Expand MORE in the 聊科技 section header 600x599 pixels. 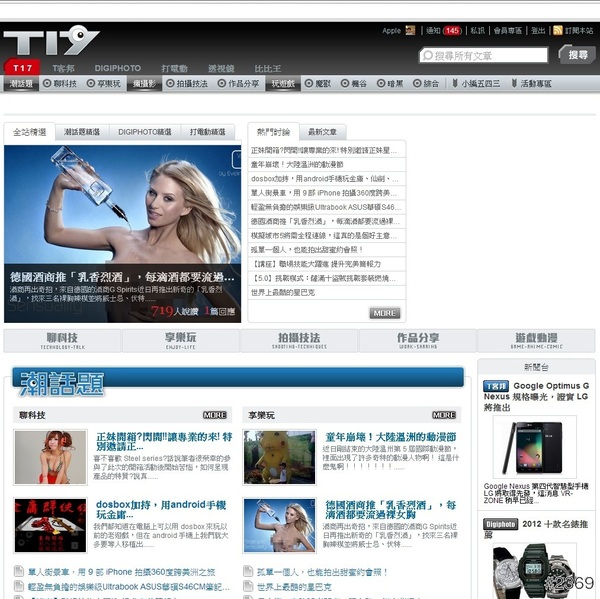(x=214, y=414)
